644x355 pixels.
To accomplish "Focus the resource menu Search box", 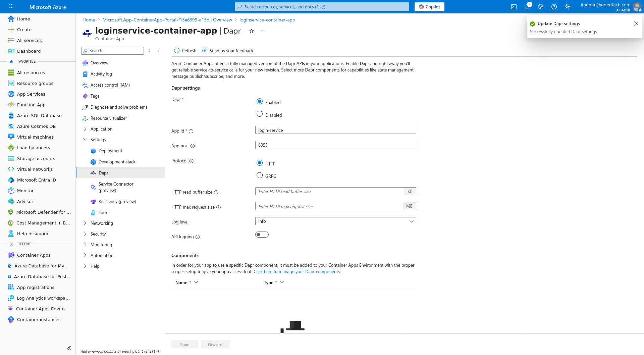I will coord(112,51).
